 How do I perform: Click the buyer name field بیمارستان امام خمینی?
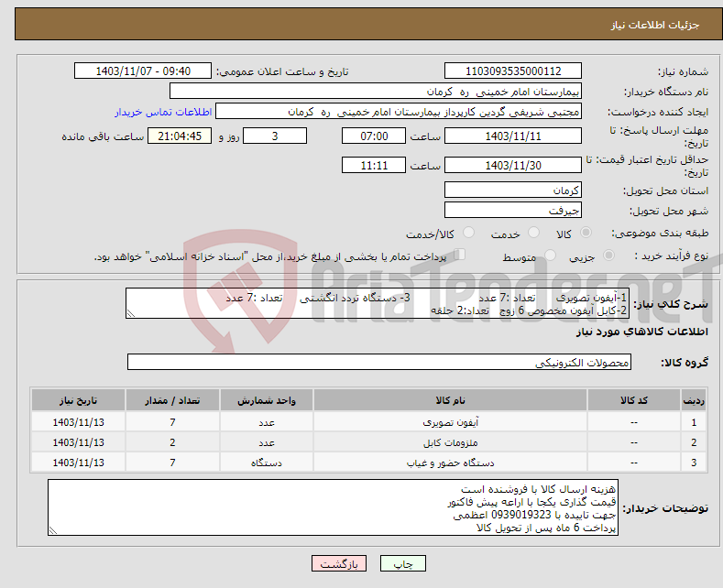click(376, 92)
